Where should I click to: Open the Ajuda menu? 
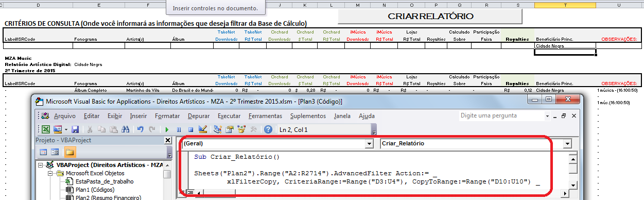coord(367,116)
